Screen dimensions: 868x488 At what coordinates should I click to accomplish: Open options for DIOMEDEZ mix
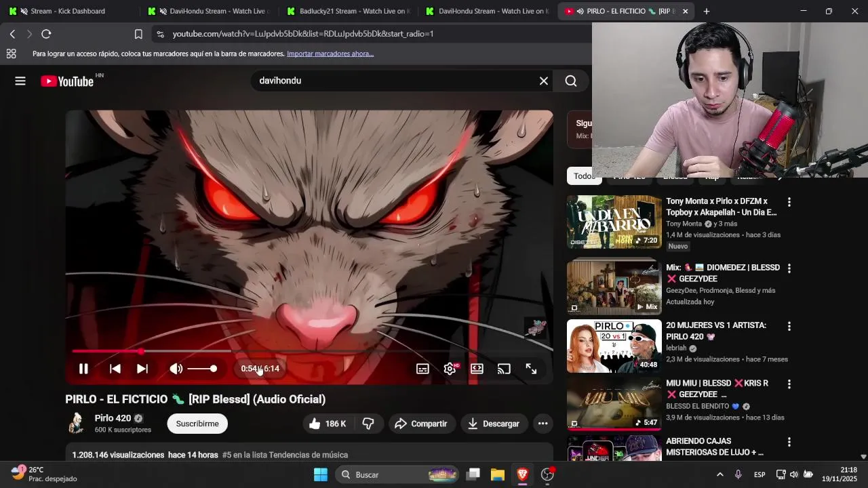[789, 268]
